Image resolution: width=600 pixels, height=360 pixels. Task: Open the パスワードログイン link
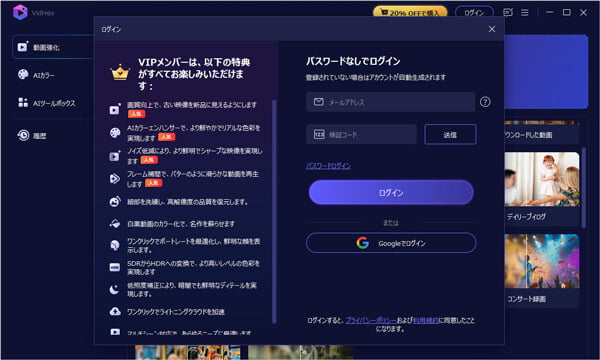pyautogui.click(x=328, y=166)
